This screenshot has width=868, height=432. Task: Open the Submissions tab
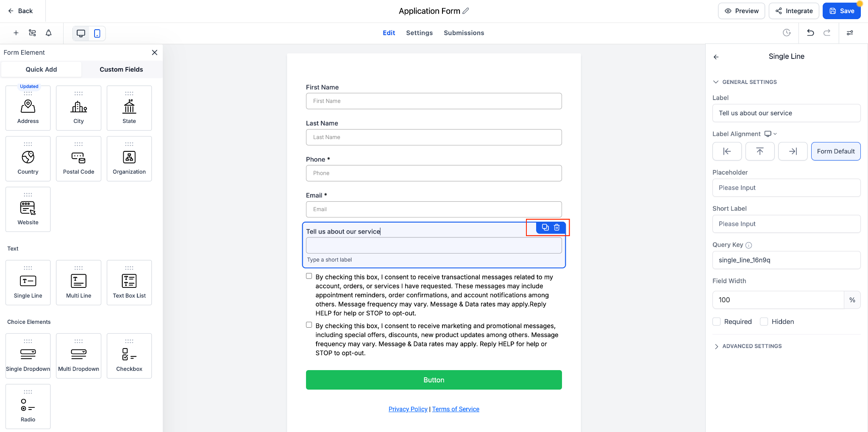click(464, 33)
